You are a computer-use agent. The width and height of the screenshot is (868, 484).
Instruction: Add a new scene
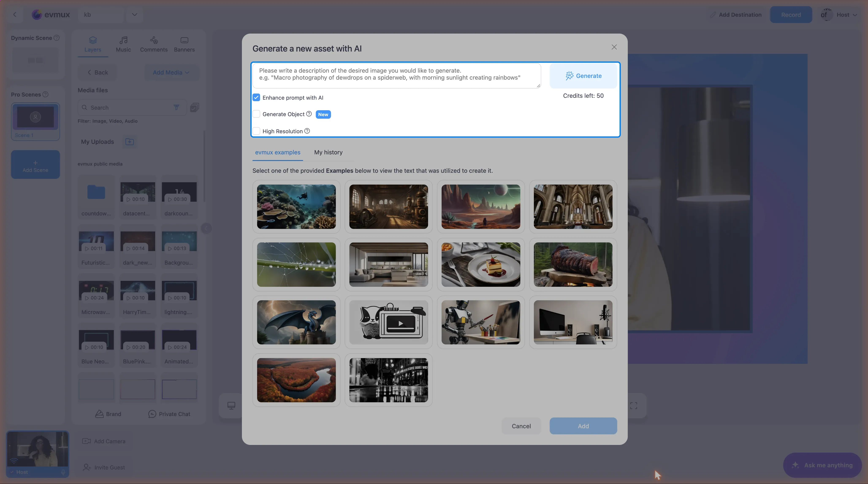coord(35,165)
